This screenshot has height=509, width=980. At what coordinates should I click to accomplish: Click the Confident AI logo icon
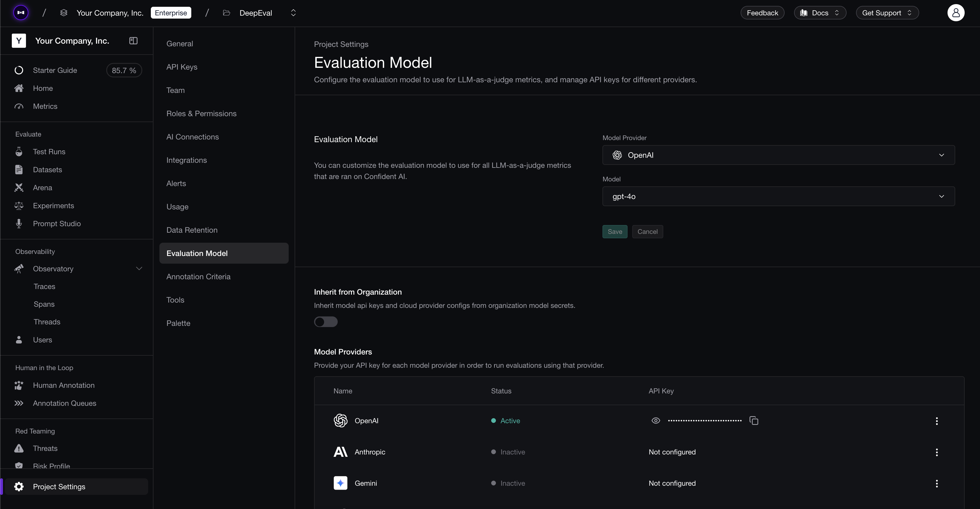pyautogui.click(x=21, y=13)
